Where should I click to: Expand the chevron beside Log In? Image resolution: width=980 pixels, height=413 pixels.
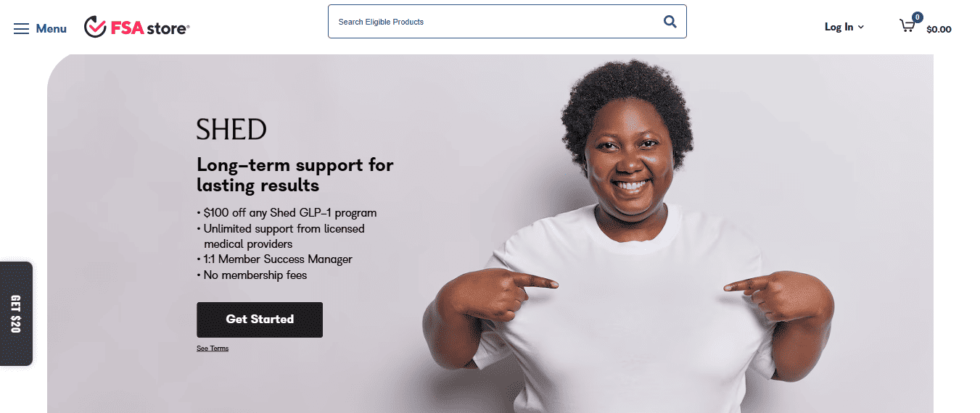point(861,28)
